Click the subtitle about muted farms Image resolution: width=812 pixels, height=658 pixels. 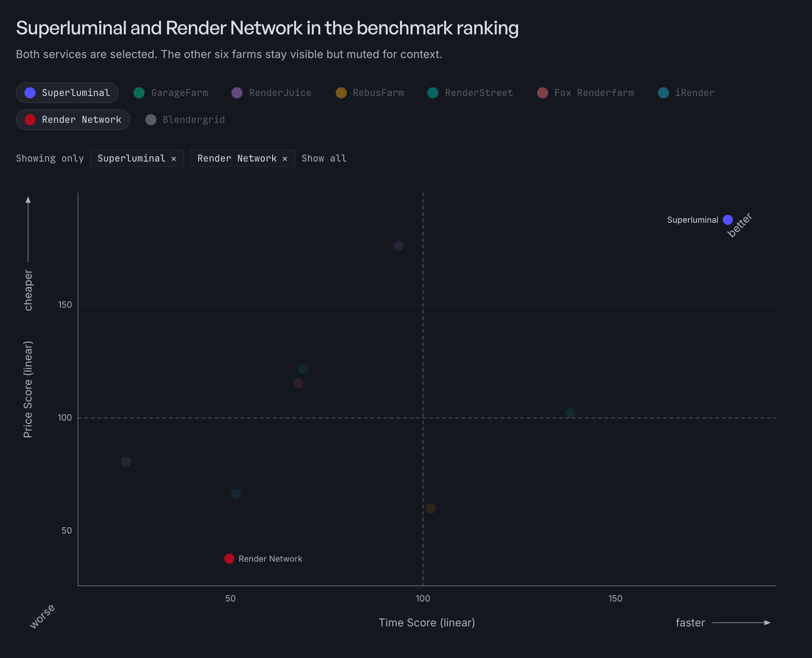coord(229,54)
